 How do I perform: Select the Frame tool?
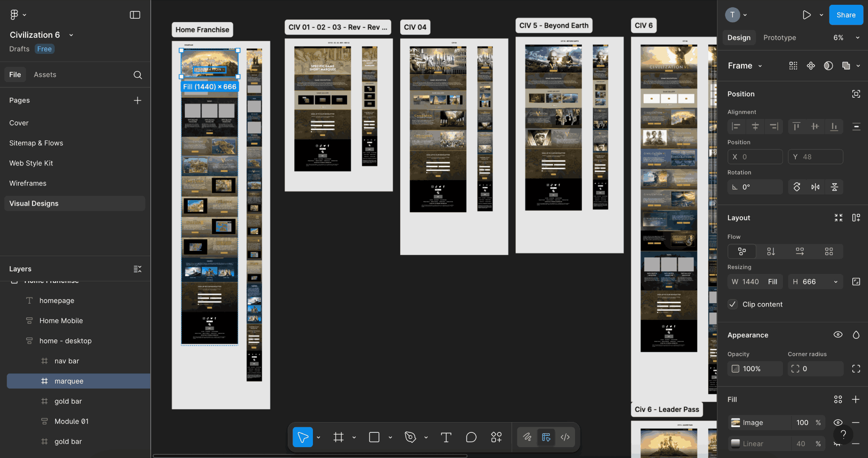(x=339, y=437)
